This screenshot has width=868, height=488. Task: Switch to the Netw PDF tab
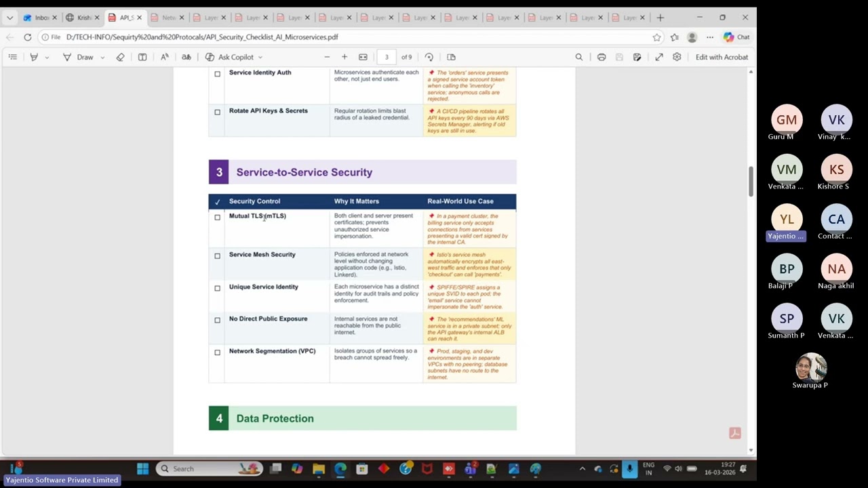(x=167, y=18)
